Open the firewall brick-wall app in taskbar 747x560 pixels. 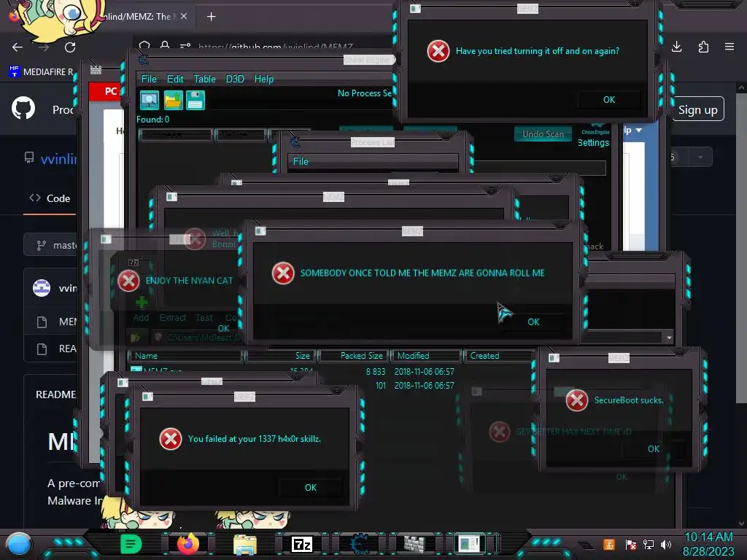pyautogui.click(x=414, y=544)
